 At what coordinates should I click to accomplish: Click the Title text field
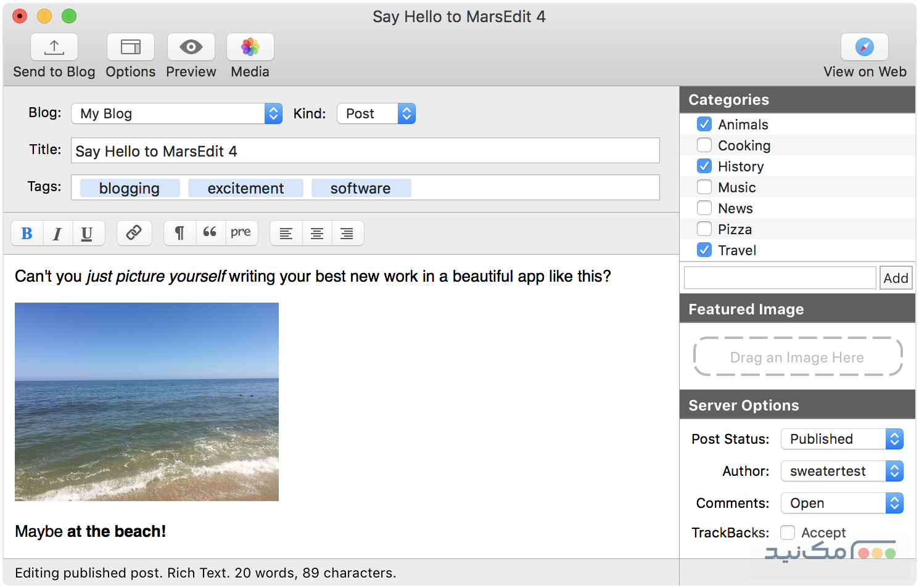coord(365,151)
